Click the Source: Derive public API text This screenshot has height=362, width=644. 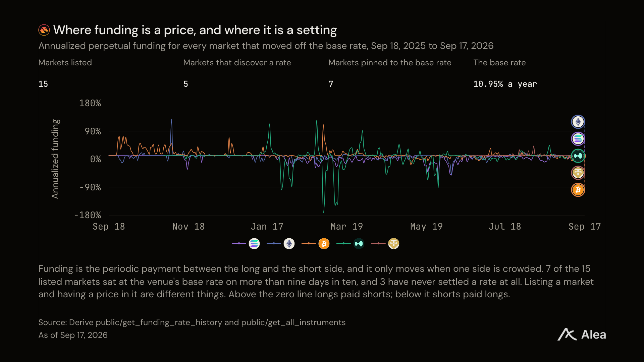point(192,322)
